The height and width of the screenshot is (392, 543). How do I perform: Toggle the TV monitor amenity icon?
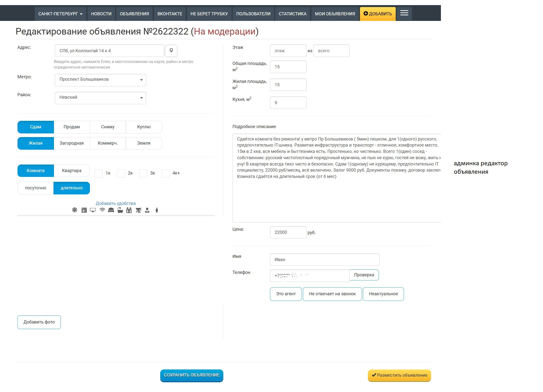click(93, 210)
